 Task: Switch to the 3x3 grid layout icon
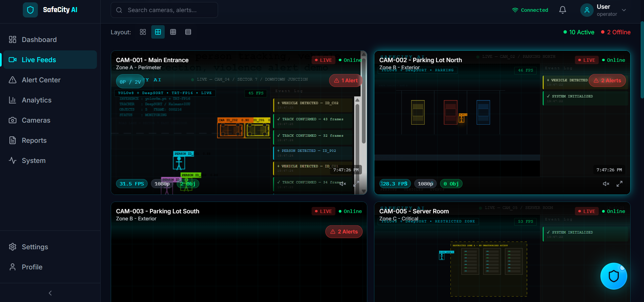pos(173,32)
